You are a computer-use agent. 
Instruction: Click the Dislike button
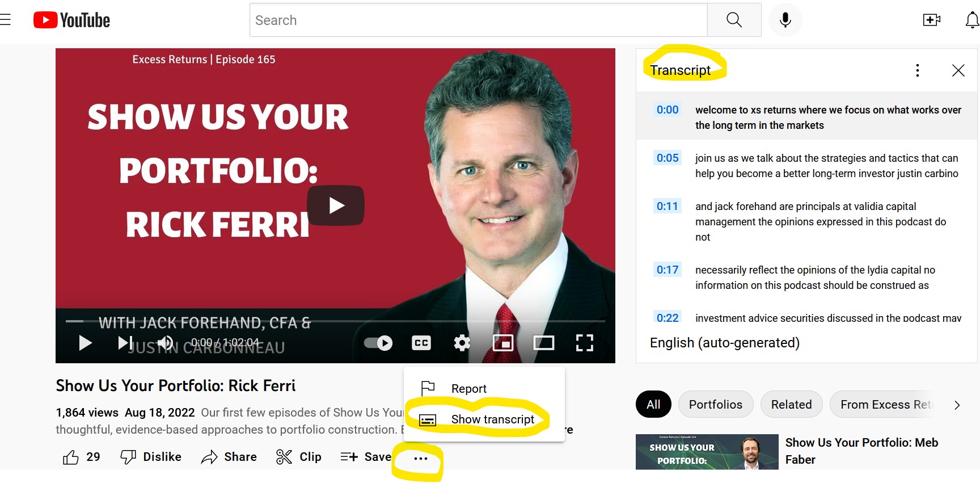151,457
